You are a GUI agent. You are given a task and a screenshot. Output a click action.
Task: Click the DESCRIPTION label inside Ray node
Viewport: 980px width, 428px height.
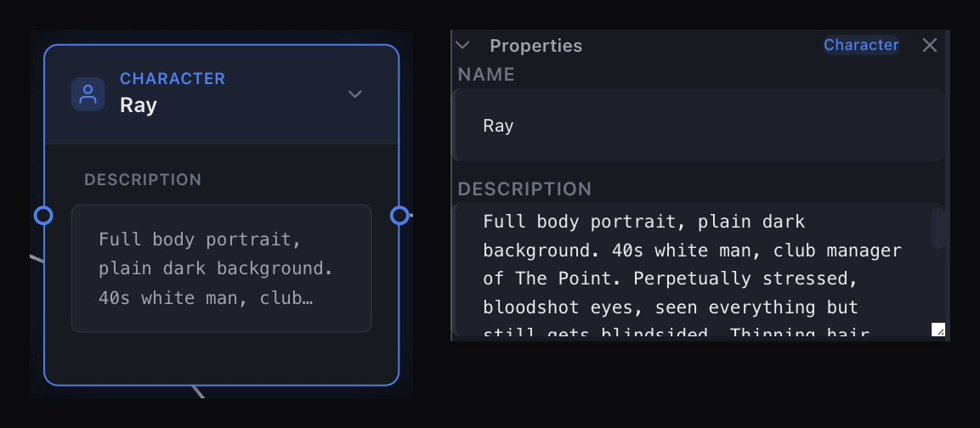pos(143,180)
